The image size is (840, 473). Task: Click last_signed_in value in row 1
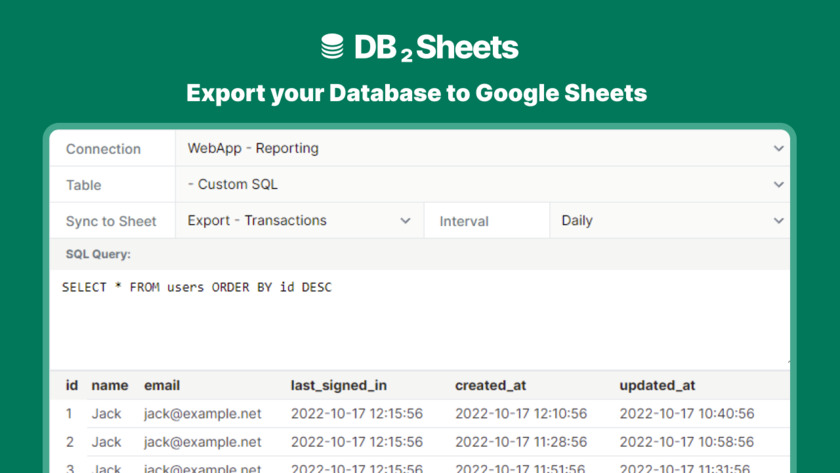tap(357, 414)
